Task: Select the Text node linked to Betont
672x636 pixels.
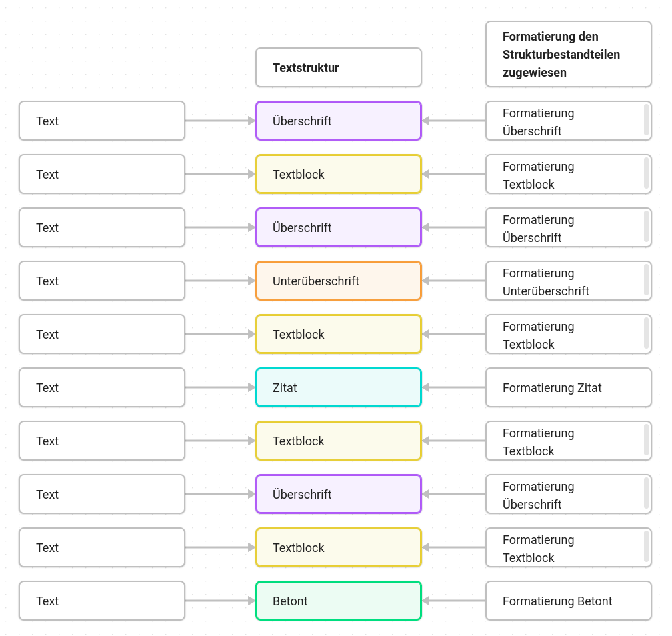Action: click(x=102, y=601)
